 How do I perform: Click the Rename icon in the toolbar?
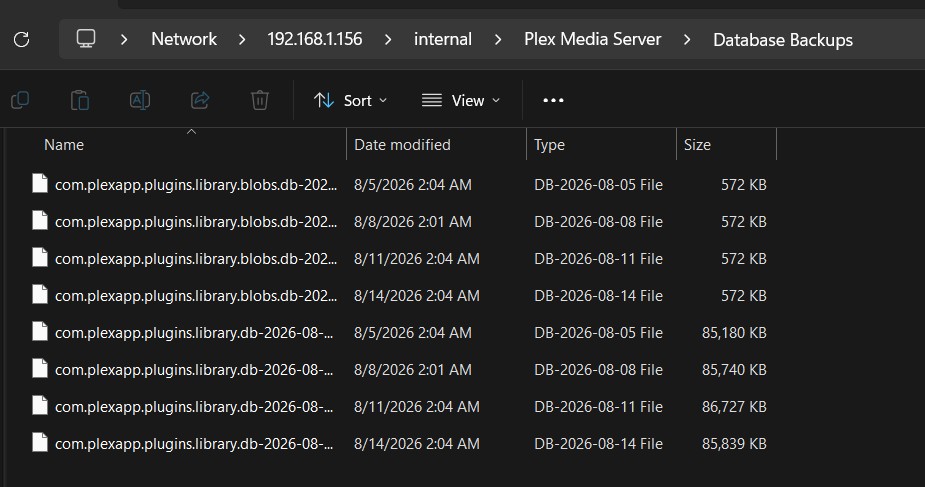[140, 100]
